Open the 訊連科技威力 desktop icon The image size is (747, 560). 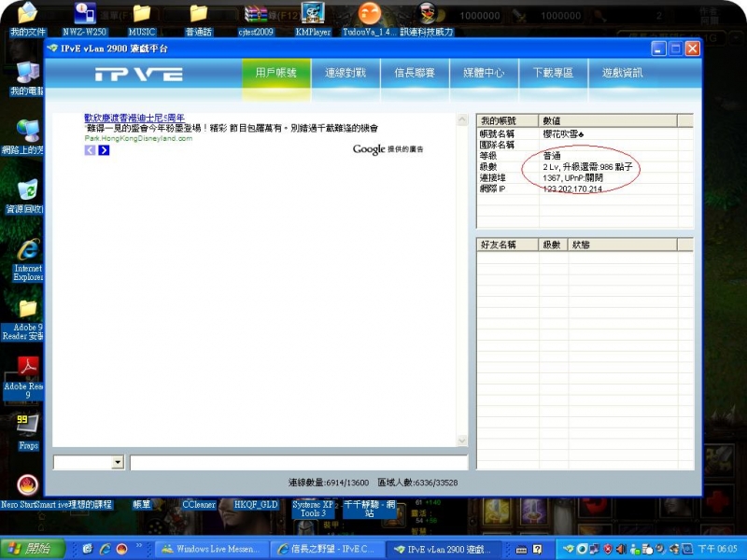tap(427, 19)
